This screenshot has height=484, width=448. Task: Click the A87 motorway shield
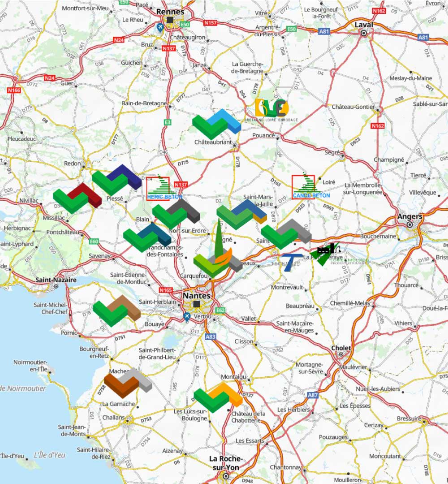coord(313,395)
